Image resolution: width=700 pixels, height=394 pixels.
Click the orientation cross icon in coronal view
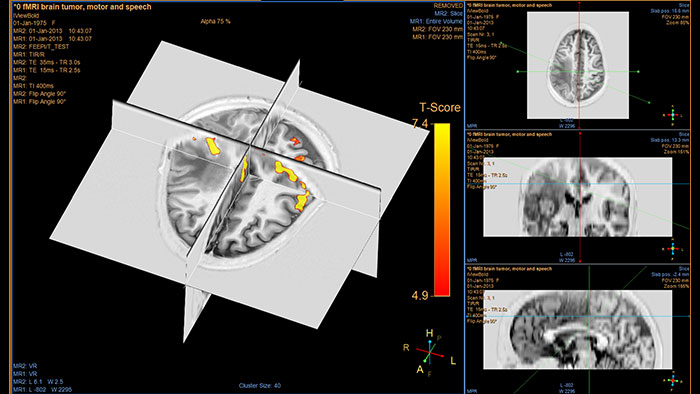click(x=673, y=248)
